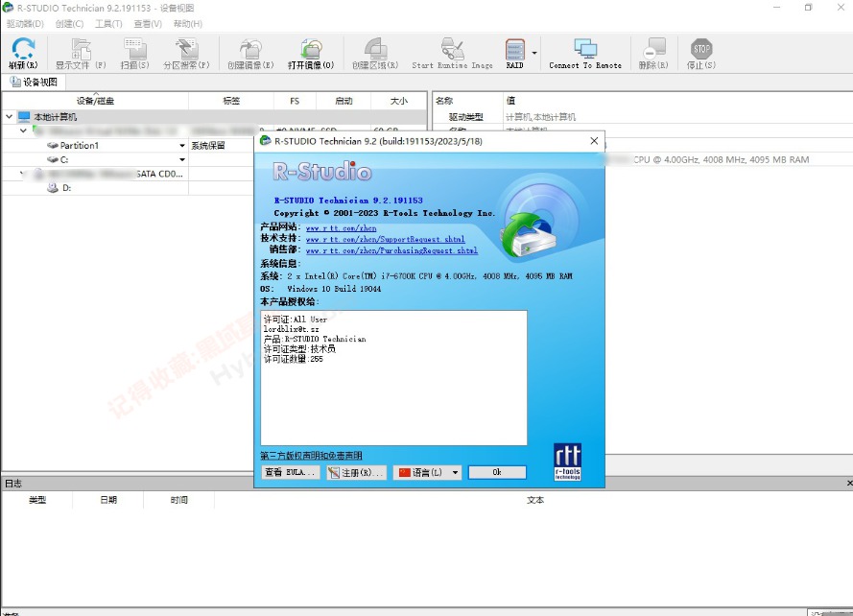The height and width of the screenshot is (616, 853).
Task: Open the 第三方版权声明和免责声明 link
Action: tap(311, 456)
